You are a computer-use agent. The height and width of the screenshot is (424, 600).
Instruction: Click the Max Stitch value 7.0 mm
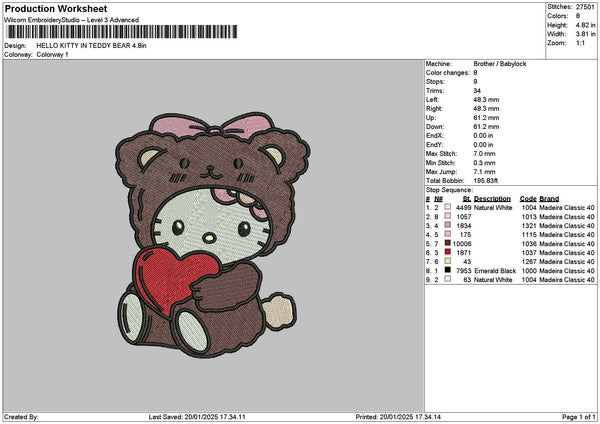(484, 154)
